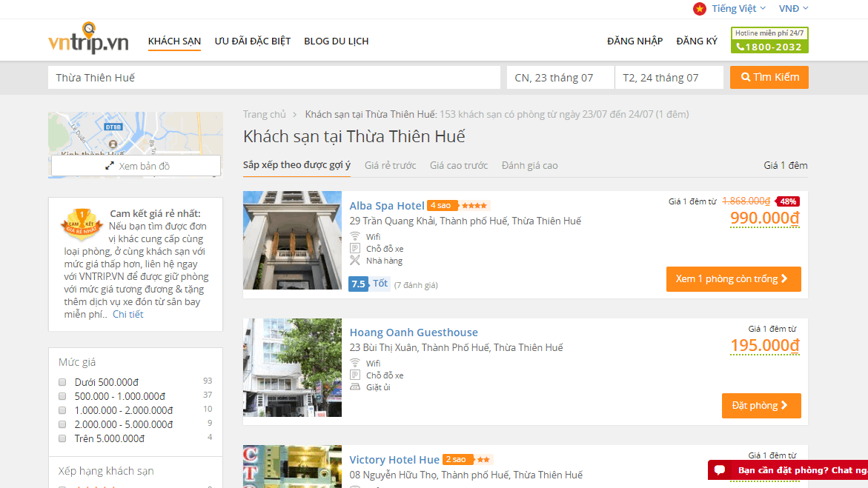Click the (7 đánh giá) review count
Screen dimensions: 868x488
click(416, 285)
